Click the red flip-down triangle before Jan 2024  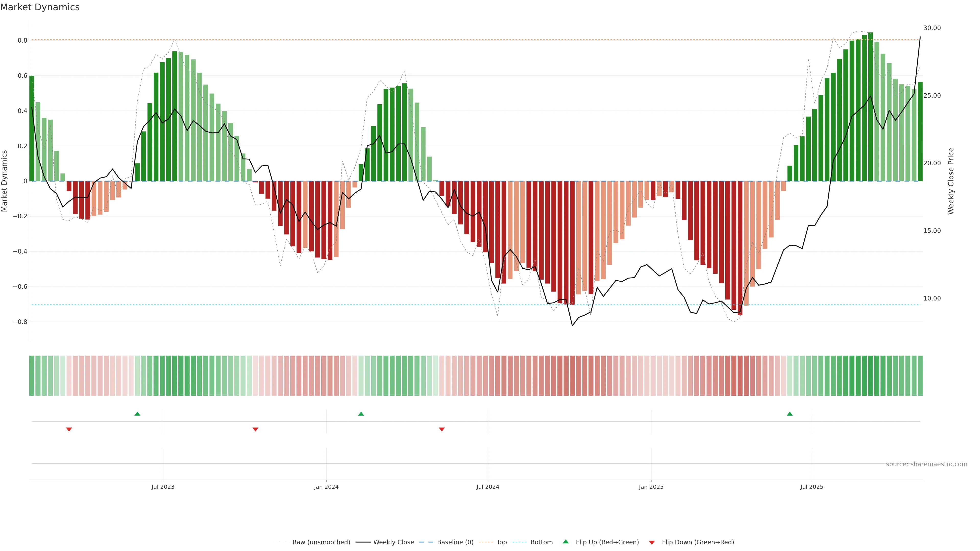(255, 429)
